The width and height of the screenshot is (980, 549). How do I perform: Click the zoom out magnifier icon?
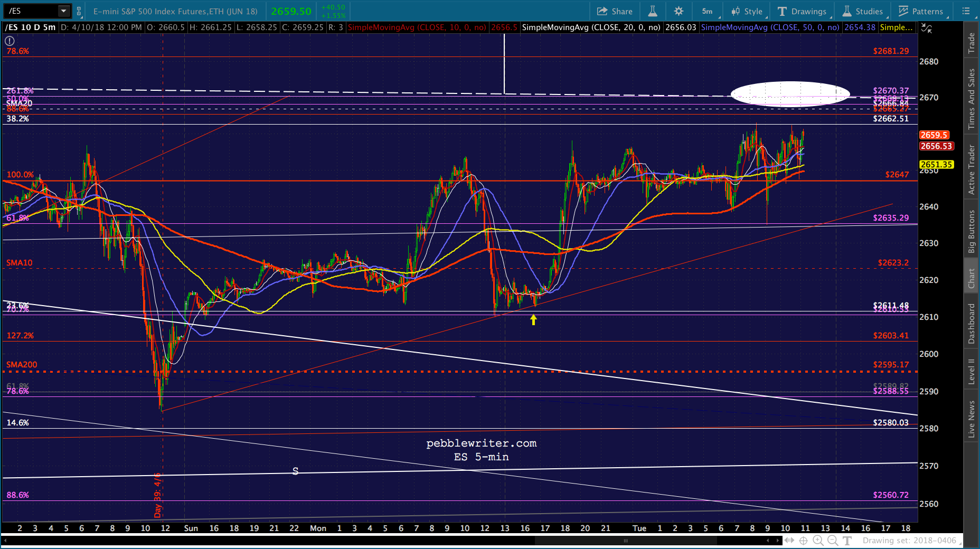(833, 540)
